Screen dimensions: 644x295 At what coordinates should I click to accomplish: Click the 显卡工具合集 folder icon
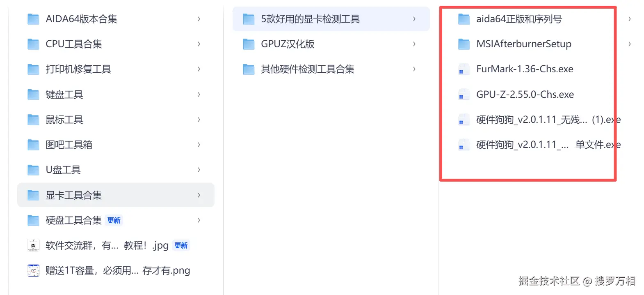pos(33,195)
